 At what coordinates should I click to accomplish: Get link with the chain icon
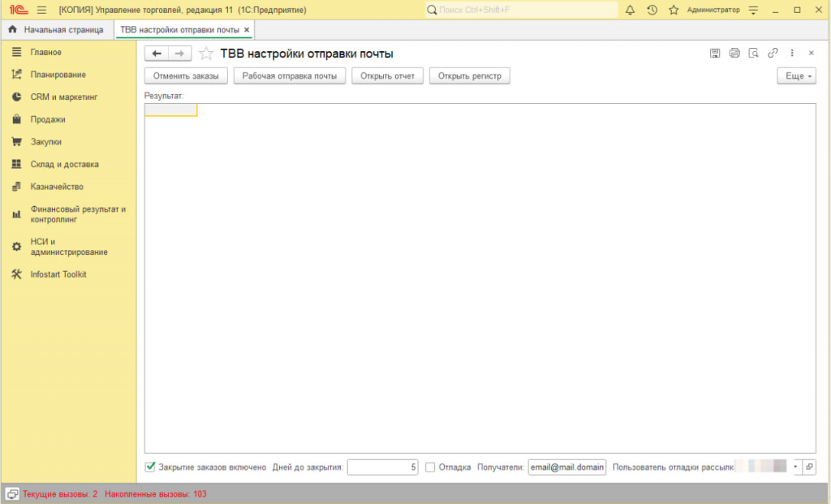(x=773, y=53)
